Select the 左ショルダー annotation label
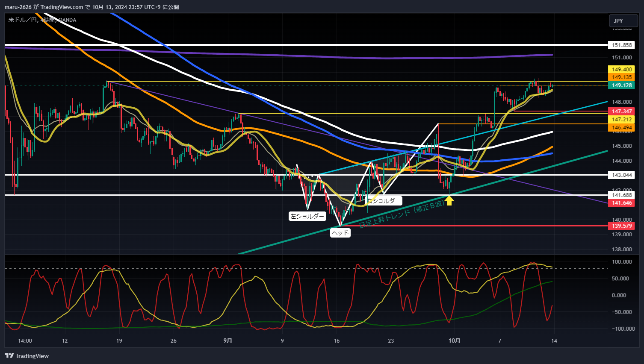 (x=307, y=216)
